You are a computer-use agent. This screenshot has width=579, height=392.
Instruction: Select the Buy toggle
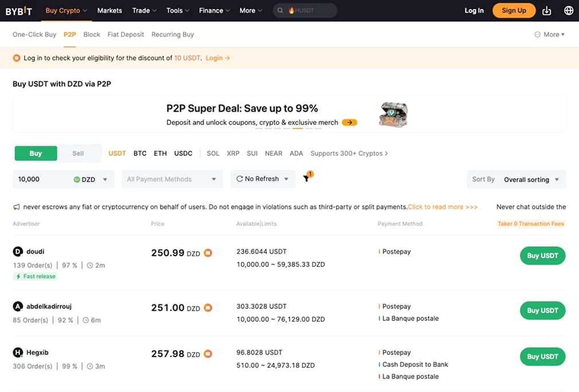[x=36, y=153]
